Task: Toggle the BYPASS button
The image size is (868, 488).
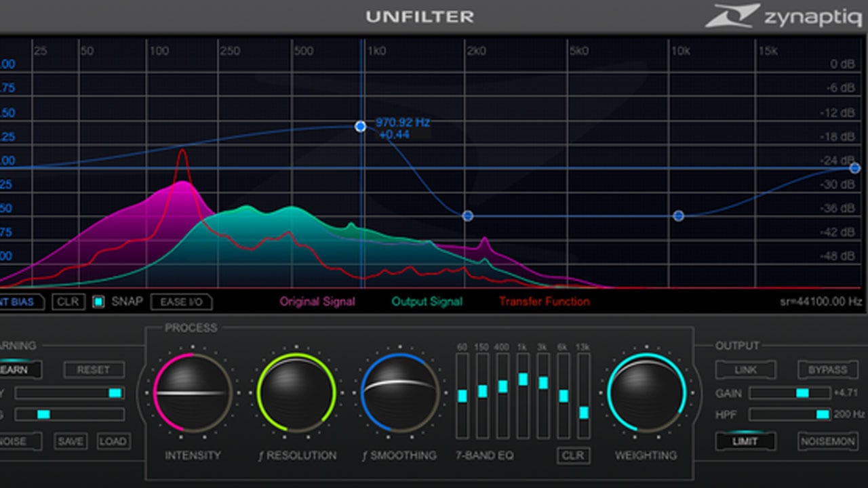Action: 828,370
